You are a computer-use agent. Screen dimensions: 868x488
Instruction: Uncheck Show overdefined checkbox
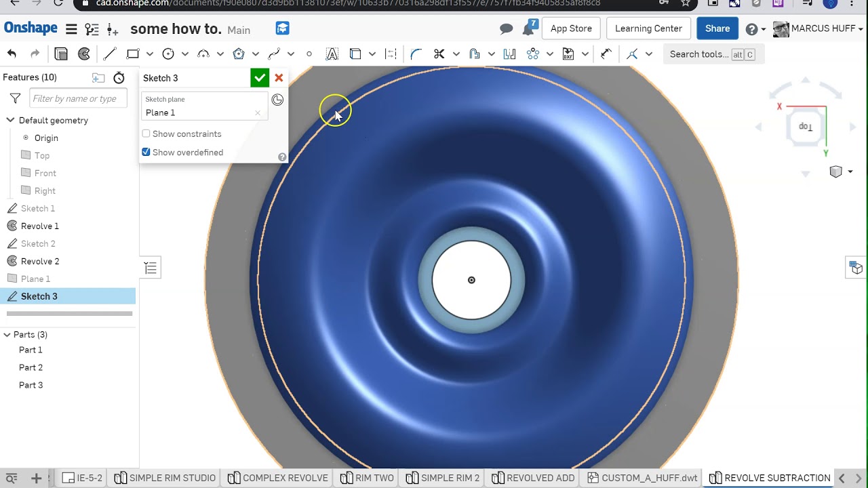click(146, 152)
